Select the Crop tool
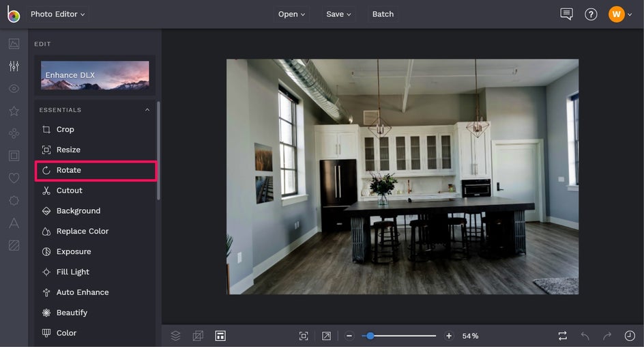Viewport: 644px width, 347px height. pos(95,129)
